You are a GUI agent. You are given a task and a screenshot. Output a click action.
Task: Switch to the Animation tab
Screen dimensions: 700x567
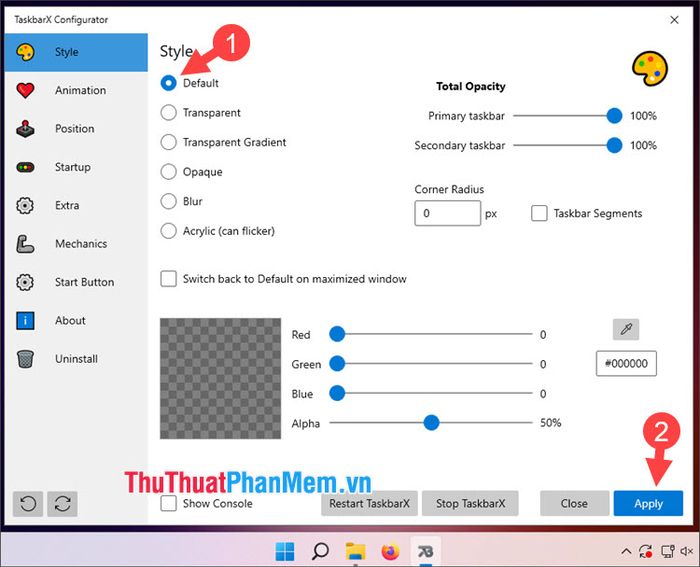76,90
